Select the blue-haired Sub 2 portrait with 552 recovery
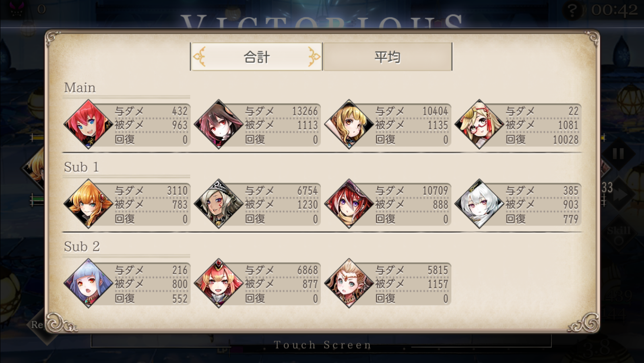This screenshot has width=644, height=363. 89,283
